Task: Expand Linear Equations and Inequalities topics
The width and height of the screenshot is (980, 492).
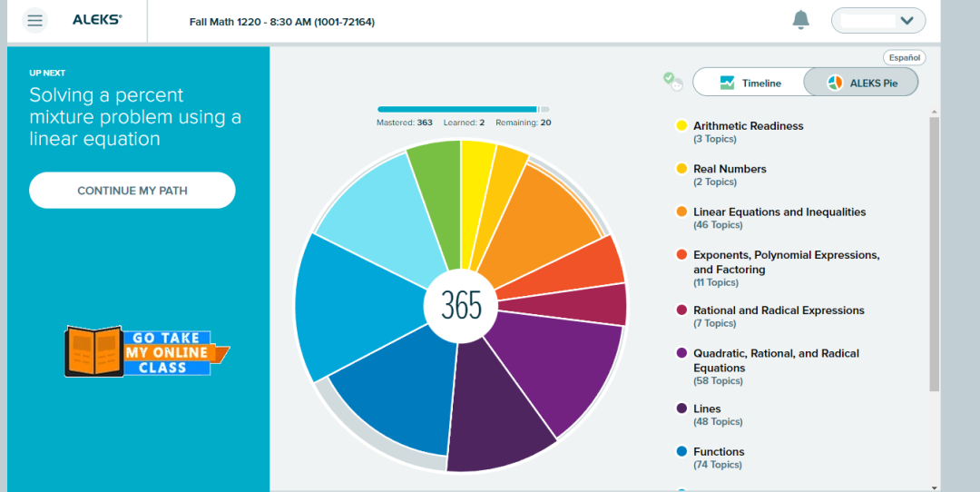Action: tap(779, 212)
